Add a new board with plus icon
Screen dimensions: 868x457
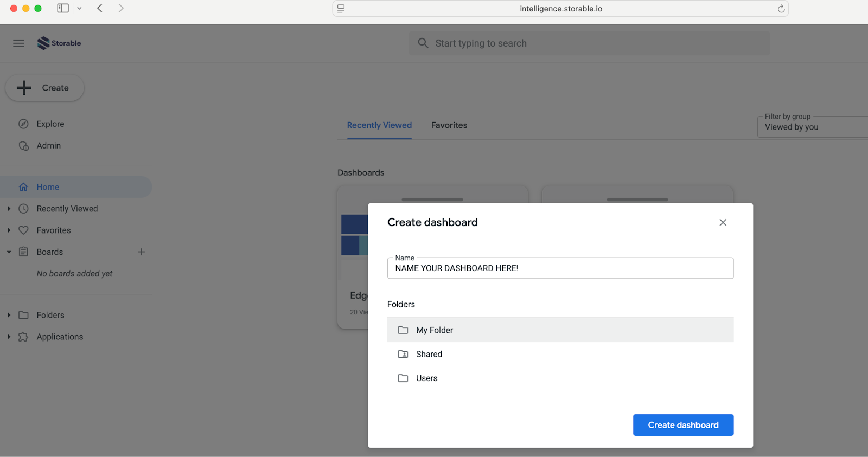click(x=141, y=252)
